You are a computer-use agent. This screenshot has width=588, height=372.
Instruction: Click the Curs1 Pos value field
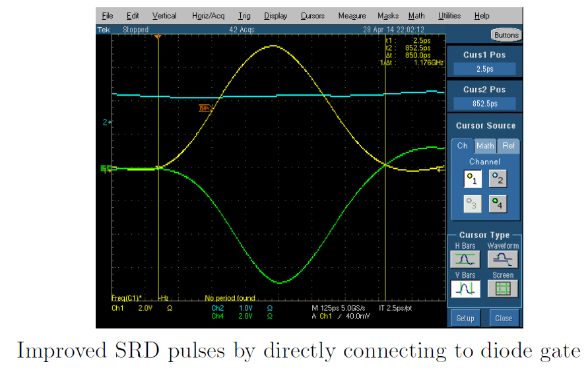(x=484, y=69)
